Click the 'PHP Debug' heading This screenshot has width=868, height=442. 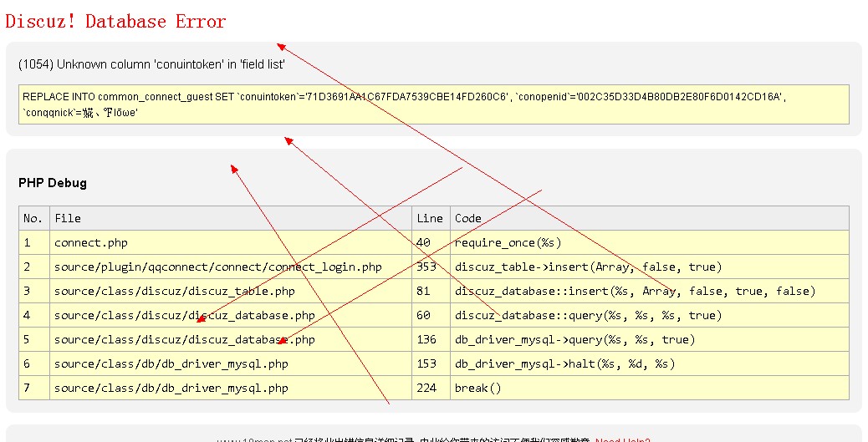point(53,183)
